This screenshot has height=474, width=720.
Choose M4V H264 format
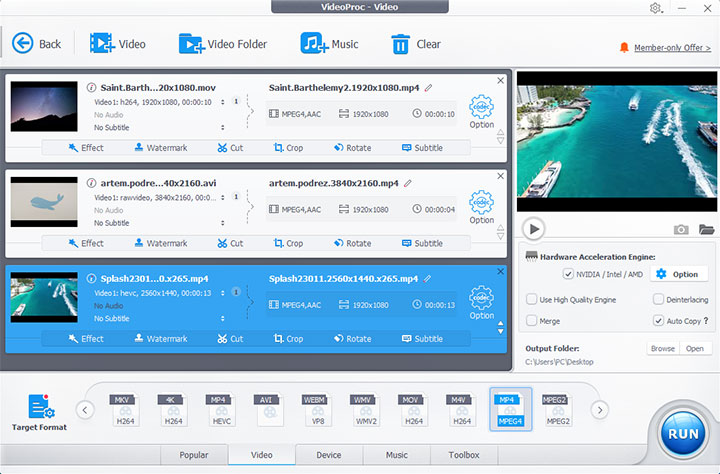tap(460, 409)
